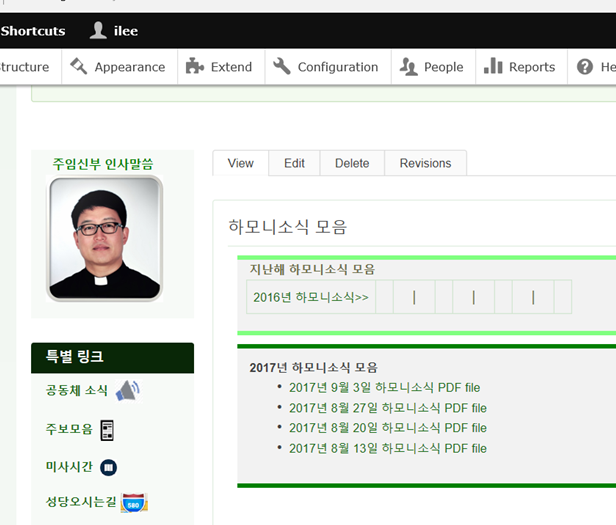Click the road sign icon next to 성당오시는길

click(x=134, y=503)
